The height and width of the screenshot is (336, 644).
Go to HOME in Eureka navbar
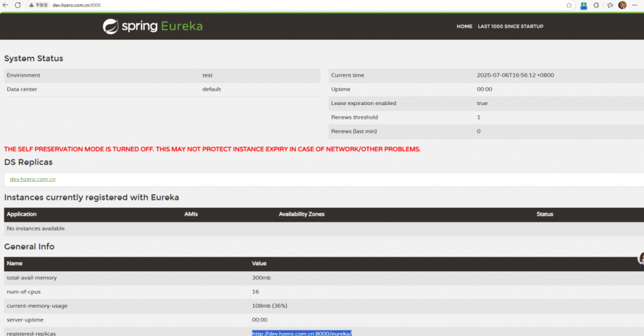coord(464,26)
